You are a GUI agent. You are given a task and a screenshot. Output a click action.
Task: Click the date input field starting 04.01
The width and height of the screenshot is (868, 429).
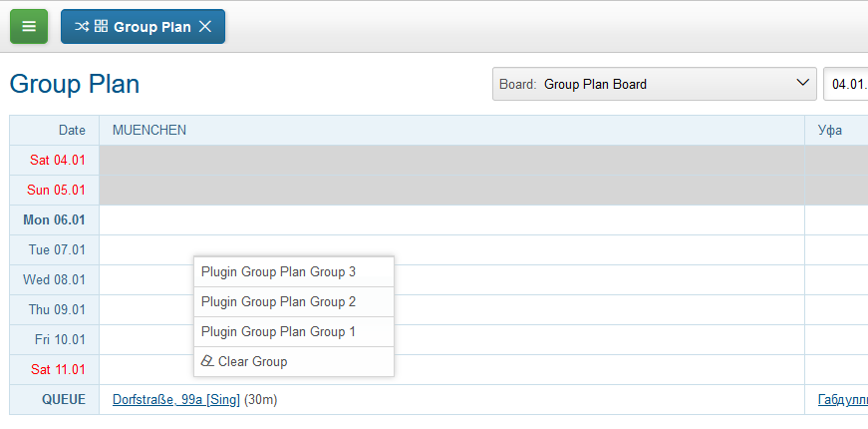(x=846, y=84)
